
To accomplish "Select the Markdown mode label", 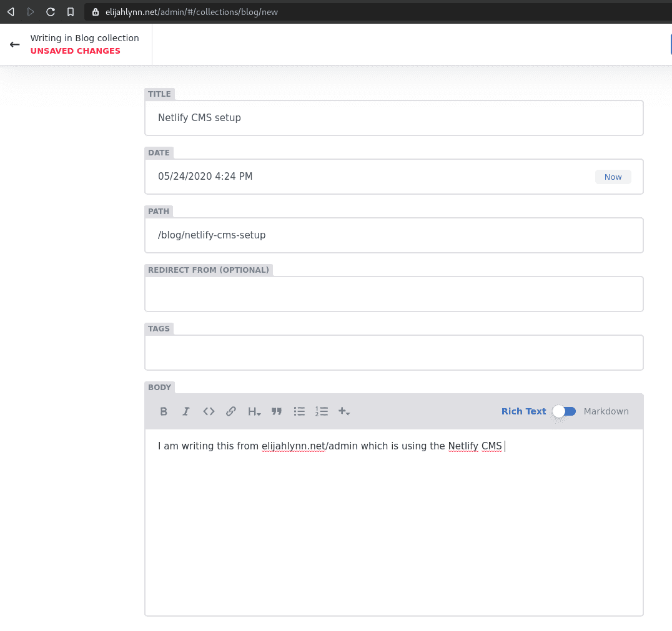I will 606,411.
